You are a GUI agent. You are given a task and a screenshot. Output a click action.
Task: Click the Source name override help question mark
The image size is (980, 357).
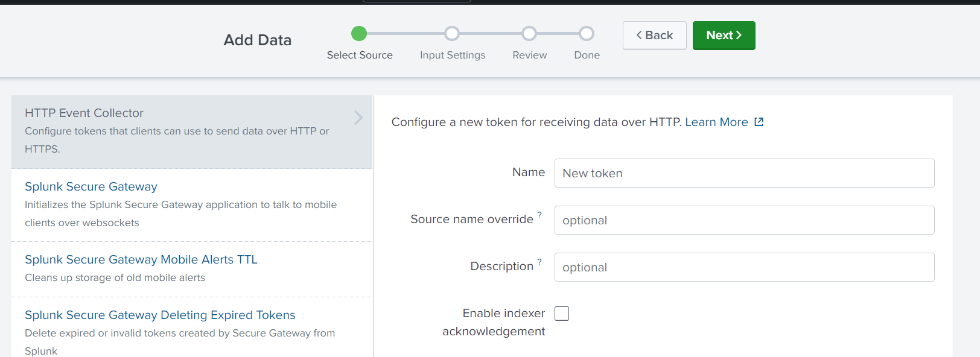(x=539, y=215)
